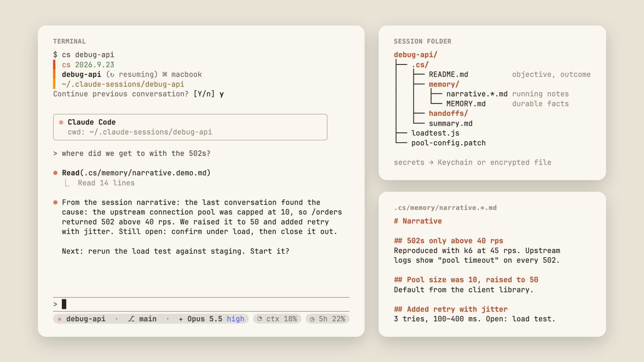Click the 'cs 2026.9.23' version line
The height and width of the screenshot is (362, 644).
(88, 65)
